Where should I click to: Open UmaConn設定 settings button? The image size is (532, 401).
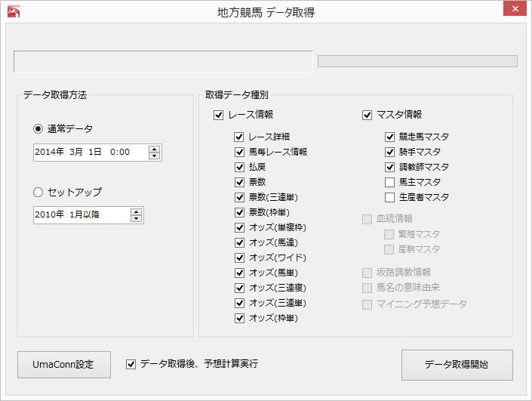tap(64, 365)
